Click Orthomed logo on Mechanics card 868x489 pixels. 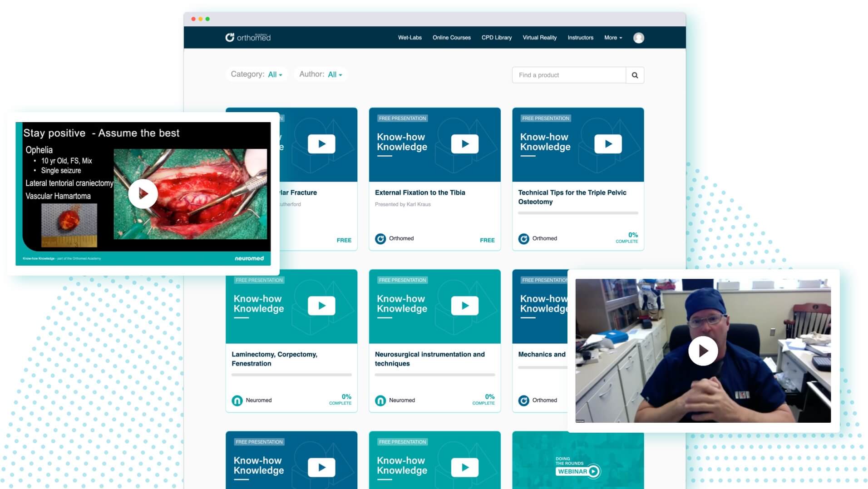tap(524, 400)
